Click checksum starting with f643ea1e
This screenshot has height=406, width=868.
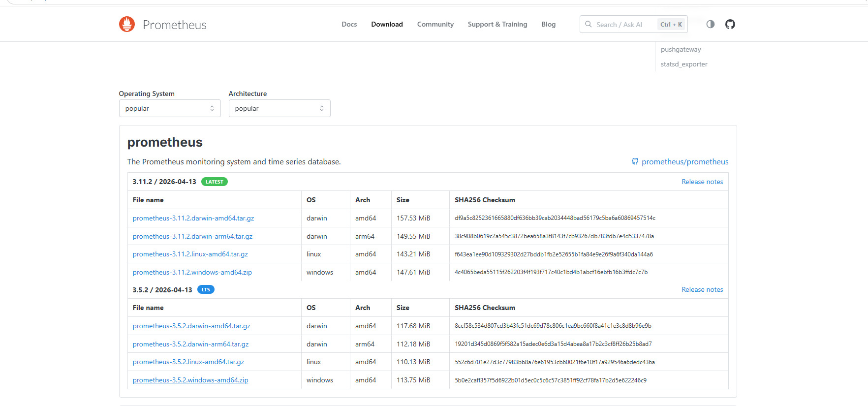click(554, 254)
